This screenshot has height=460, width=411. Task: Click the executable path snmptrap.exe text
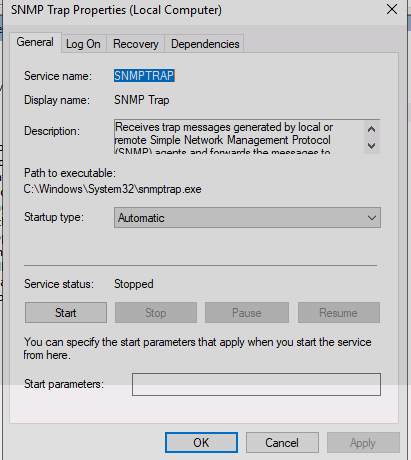coord(112,189)
